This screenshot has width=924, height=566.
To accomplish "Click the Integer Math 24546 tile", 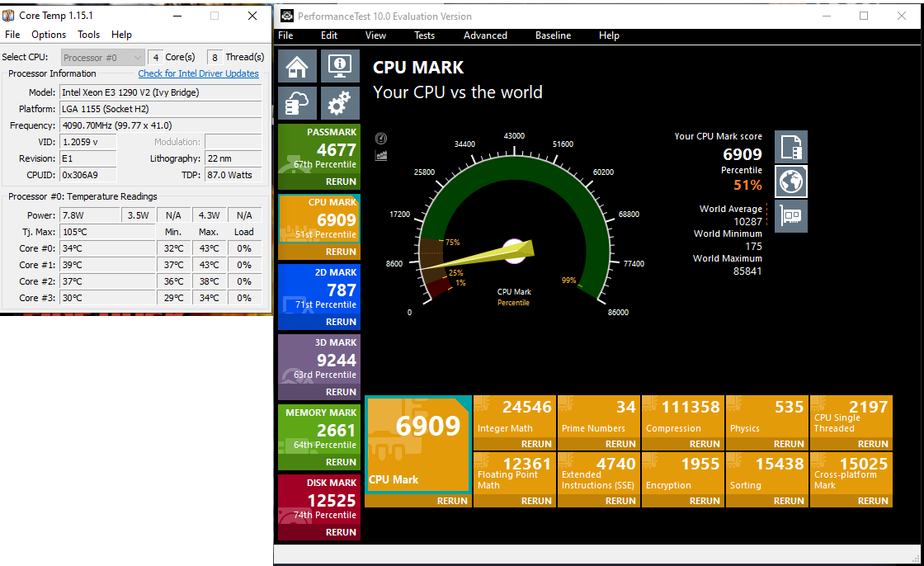I will (515, 416).
